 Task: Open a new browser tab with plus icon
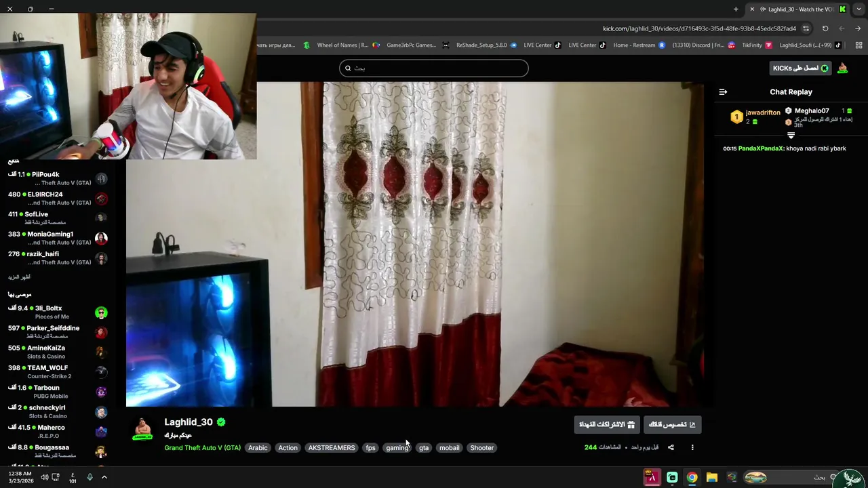click(736, 9)
